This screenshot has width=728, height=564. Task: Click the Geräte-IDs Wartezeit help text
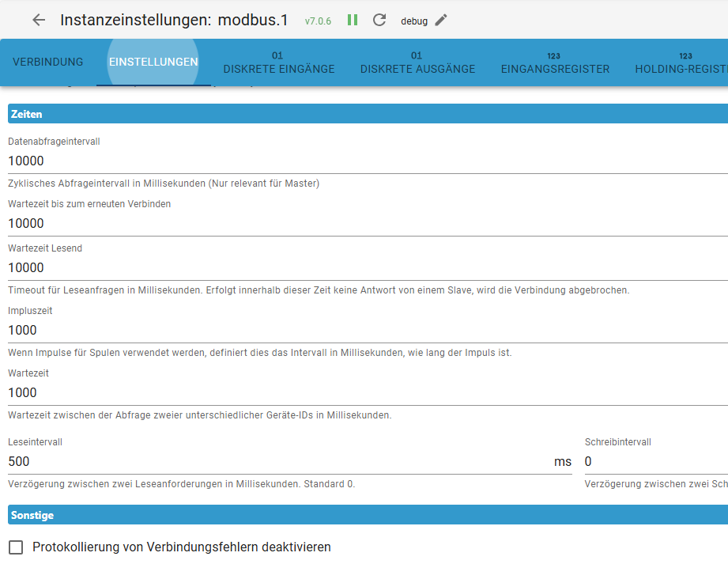(200, 415)
